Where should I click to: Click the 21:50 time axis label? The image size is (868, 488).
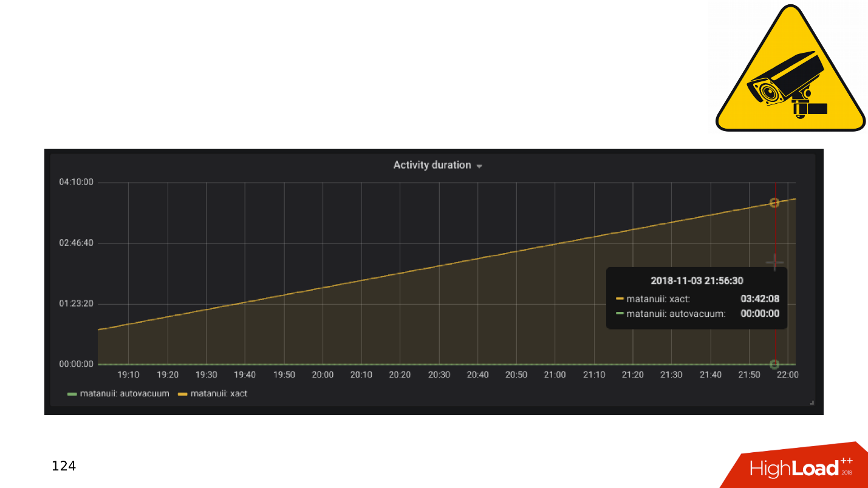click(x=750, y=374)
